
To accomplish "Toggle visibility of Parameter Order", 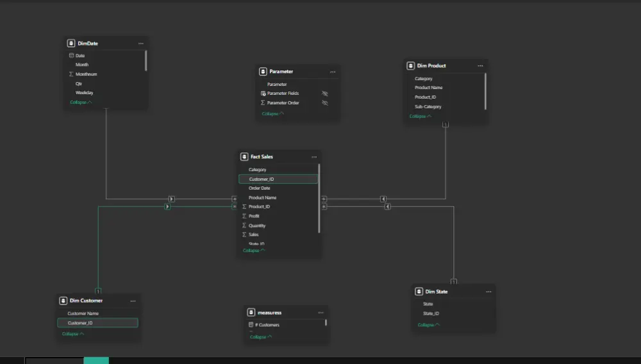I will tap(325, 103).
